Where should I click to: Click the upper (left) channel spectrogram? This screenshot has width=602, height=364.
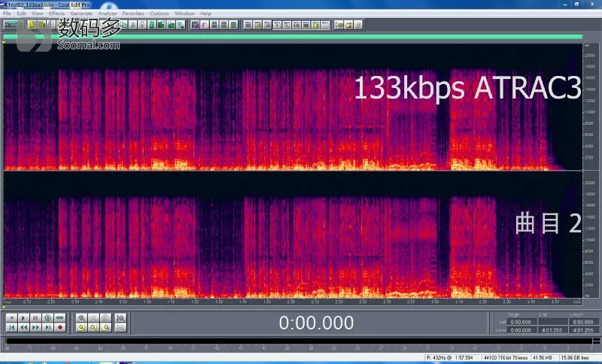click(293, 107)
